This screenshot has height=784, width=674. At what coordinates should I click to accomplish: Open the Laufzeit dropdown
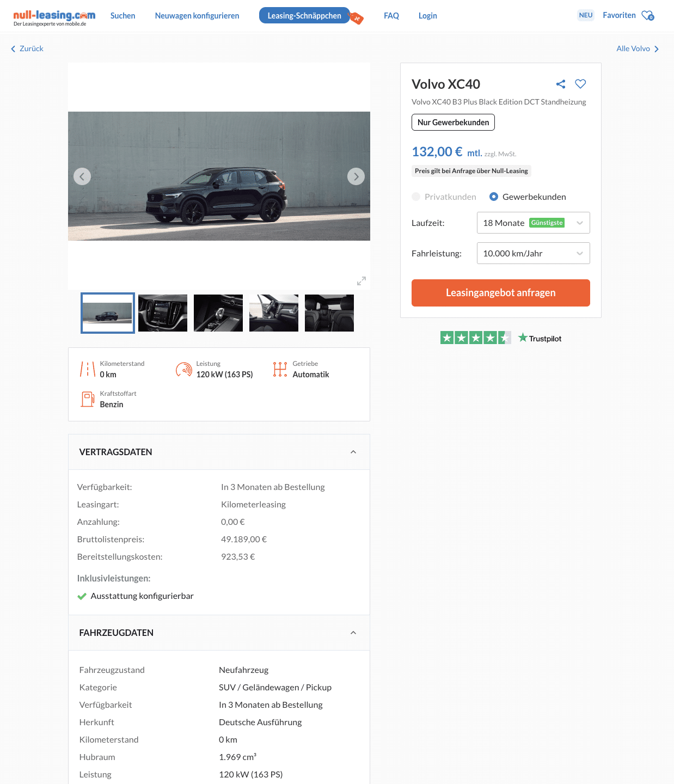[534, 223]
